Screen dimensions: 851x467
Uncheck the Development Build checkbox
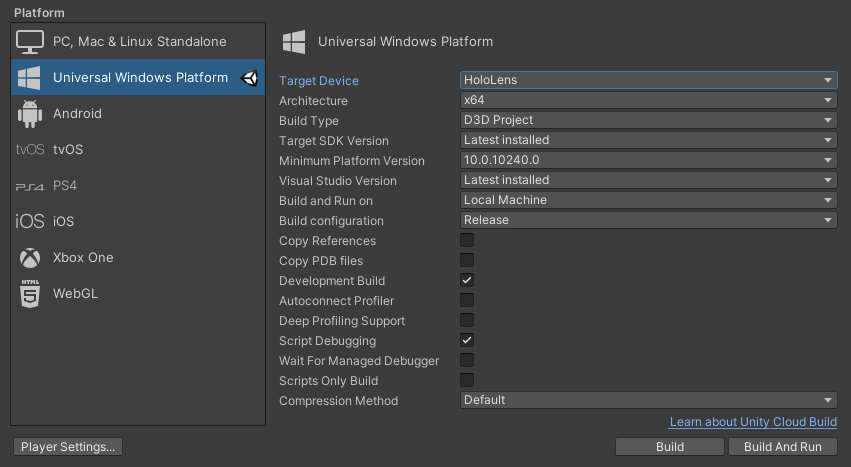click(x=467, y=281)
